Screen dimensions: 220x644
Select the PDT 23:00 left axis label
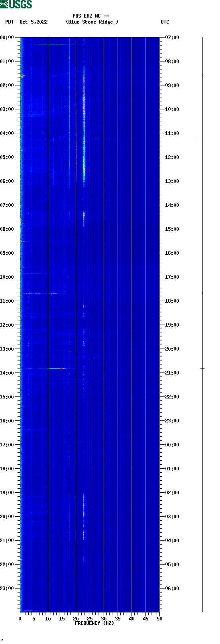(7, 589)
